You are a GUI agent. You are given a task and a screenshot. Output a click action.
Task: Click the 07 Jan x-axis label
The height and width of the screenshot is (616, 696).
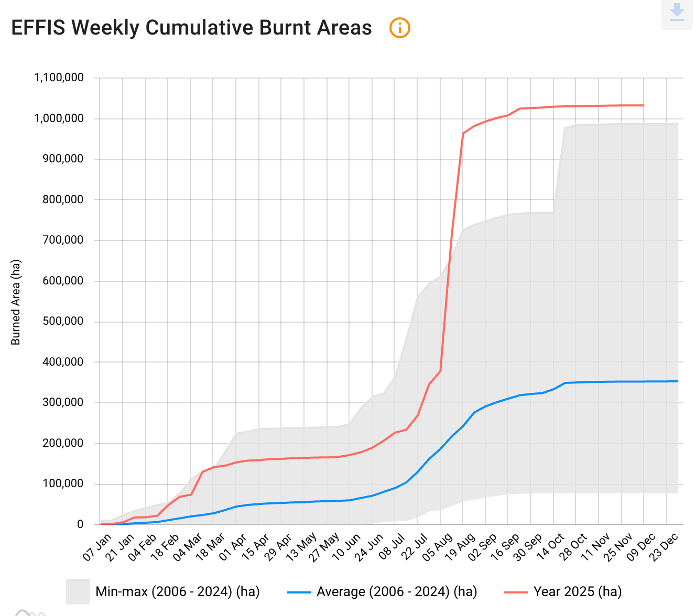pyautogui.click(x=98, y=546)
